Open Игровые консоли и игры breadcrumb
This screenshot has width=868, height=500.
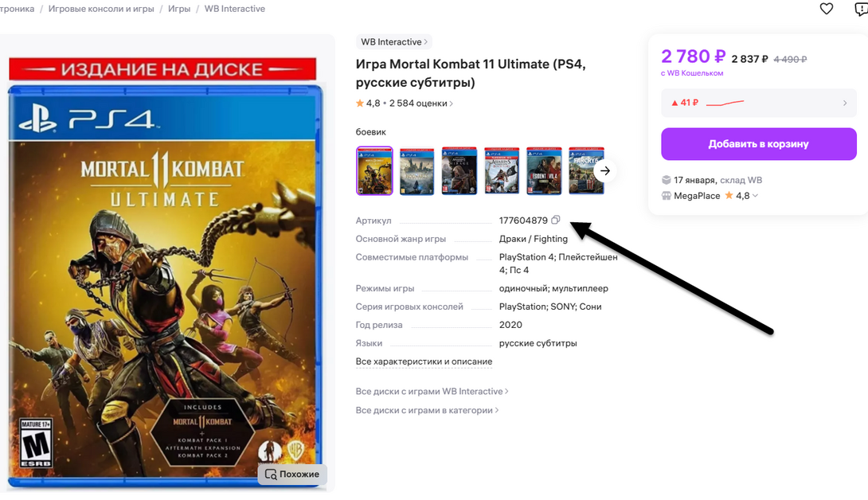point(101,9)
